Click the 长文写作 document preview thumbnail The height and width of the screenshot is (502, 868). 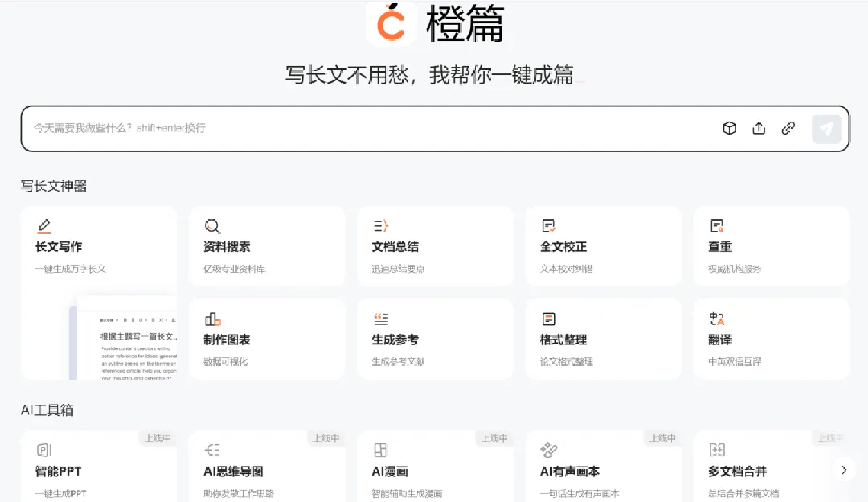[x=123, y=338]
